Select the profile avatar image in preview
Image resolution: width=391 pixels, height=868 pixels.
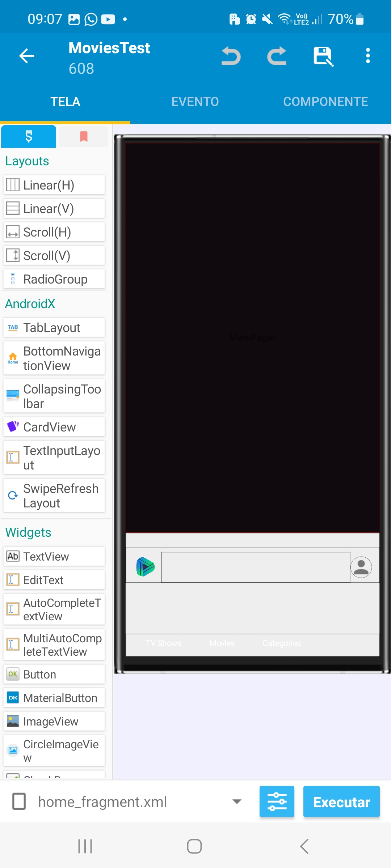pos(361,567)
